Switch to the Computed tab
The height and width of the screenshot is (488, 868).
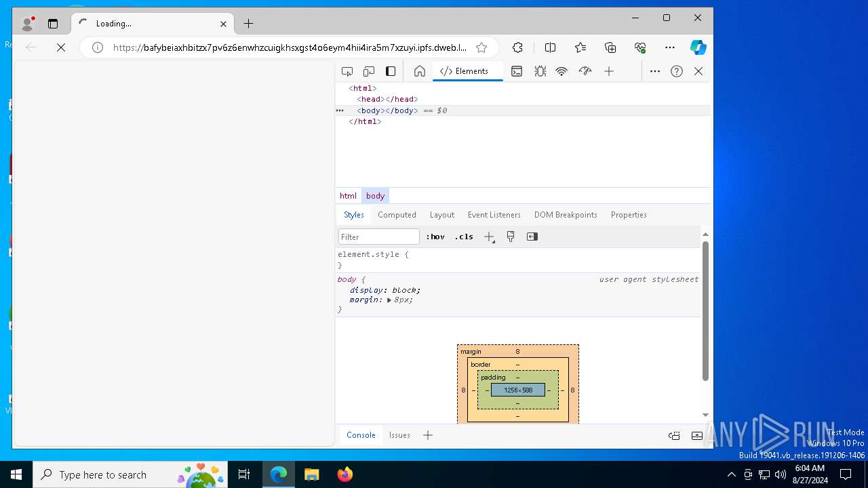point(397,215)
